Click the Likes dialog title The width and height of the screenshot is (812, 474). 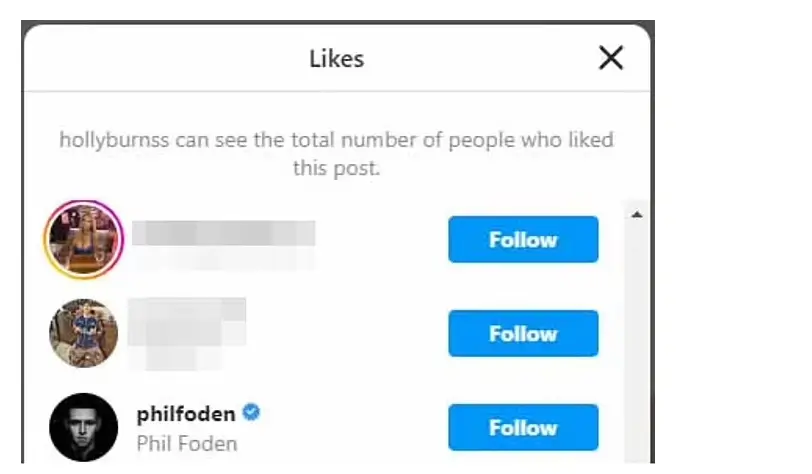pos(337,59)
